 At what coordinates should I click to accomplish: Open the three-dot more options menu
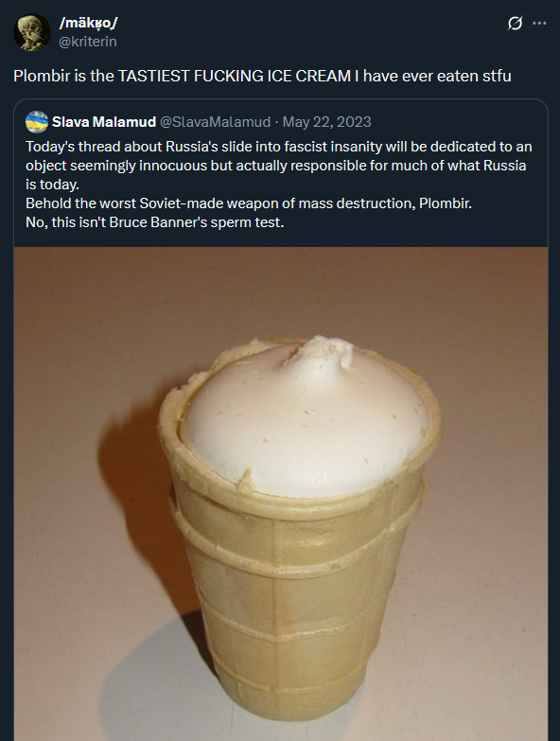tap(539, 23)
